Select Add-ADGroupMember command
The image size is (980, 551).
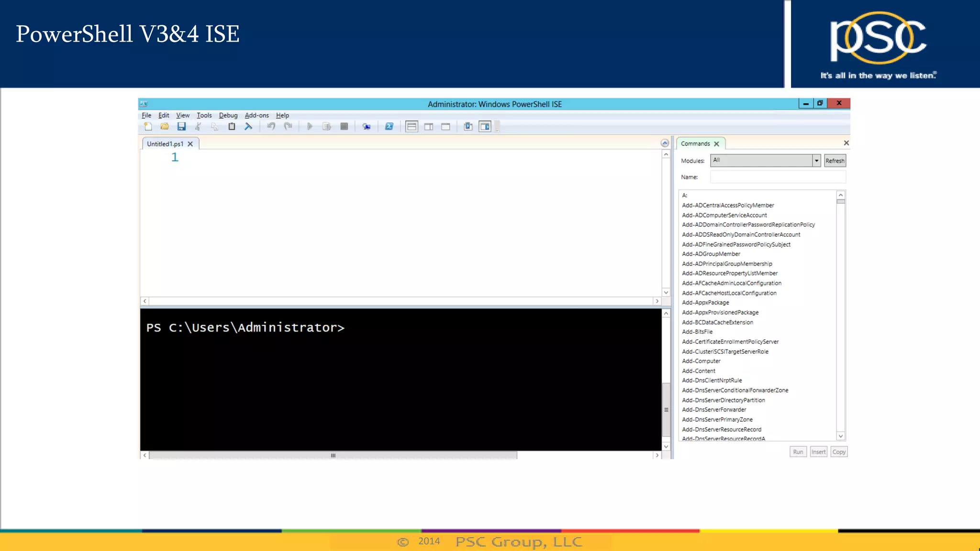pos(711,254)
